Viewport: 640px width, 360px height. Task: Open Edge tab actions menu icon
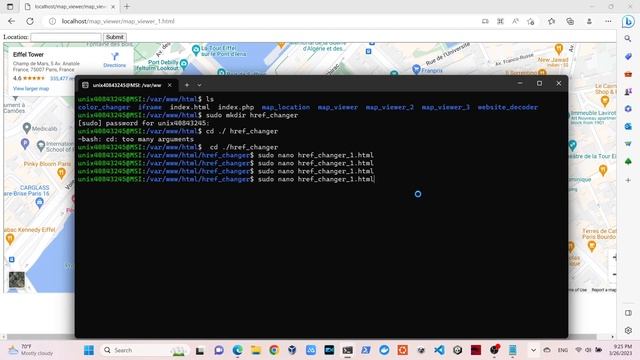click(x=10, y=7)
